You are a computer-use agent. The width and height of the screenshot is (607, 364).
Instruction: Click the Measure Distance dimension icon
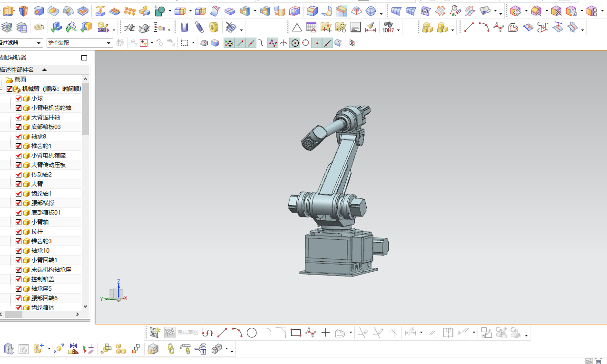(371, 28)
